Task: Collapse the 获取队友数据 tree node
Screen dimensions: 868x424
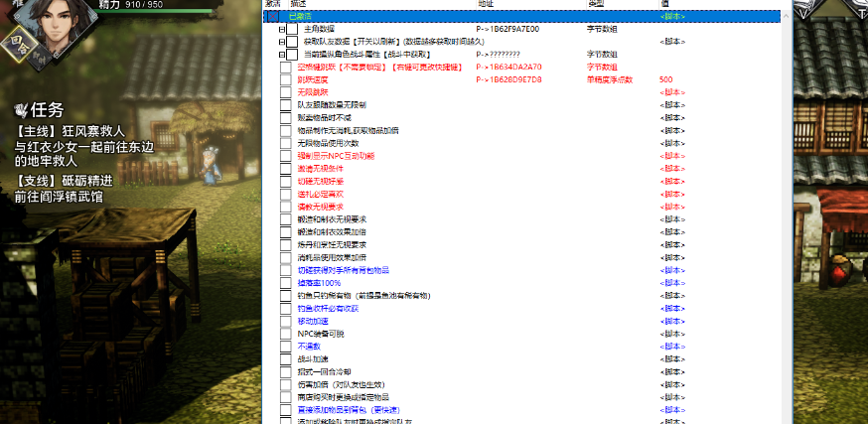Action: pyautogui.click(x=282, y=42)
